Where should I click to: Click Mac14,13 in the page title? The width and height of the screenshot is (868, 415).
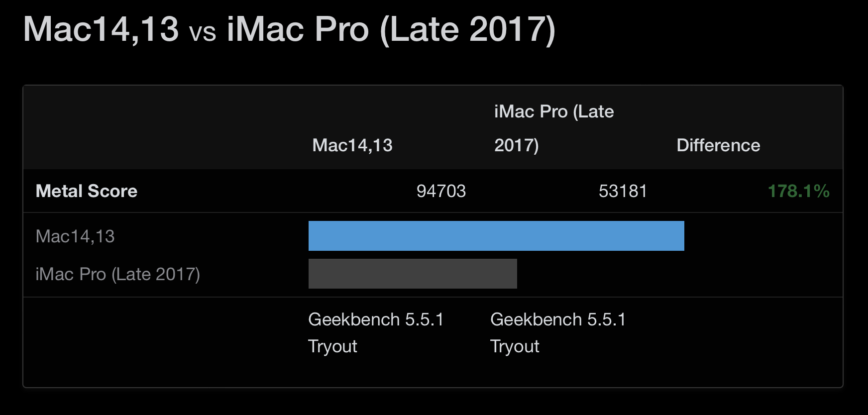pos(101,29)
